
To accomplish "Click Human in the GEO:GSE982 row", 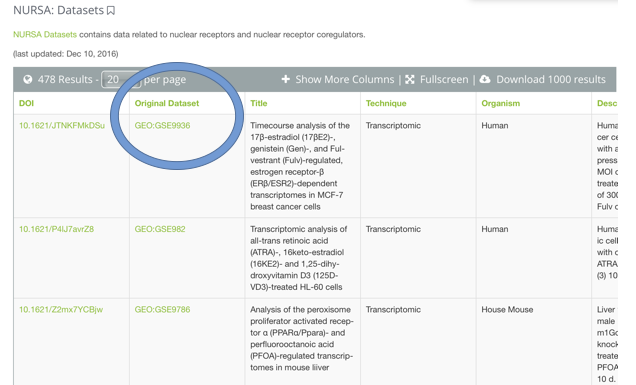I will (x=494, y=229).
